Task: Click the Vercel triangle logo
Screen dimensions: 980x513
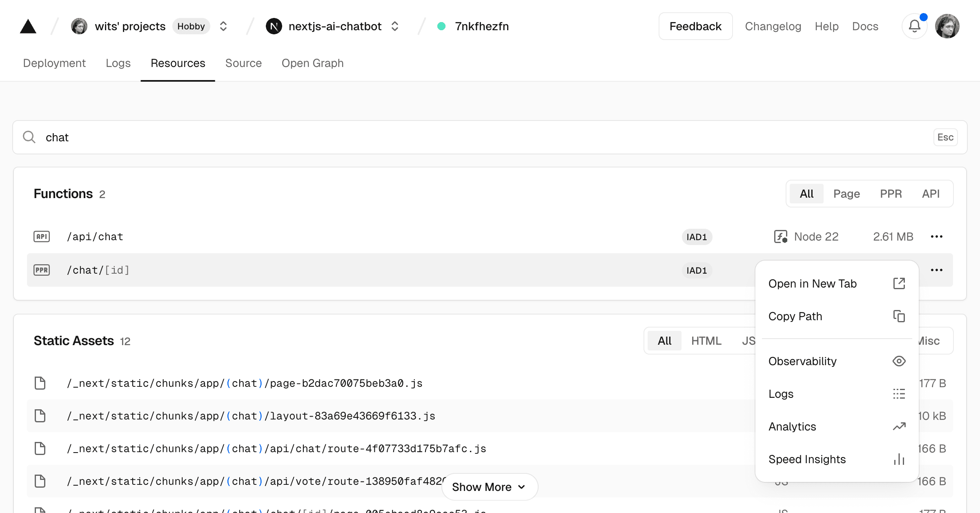Action: tap(28, 26)
